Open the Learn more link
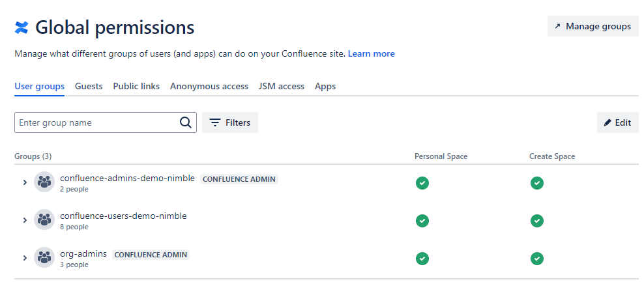Viewport: 644px width, 286px height. click(x=372, y=54)
